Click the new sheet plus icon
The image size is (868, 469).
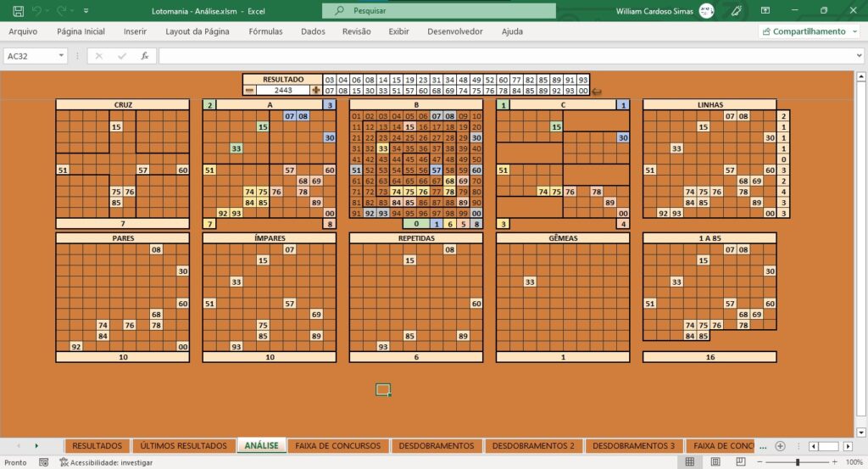(780, 446)
